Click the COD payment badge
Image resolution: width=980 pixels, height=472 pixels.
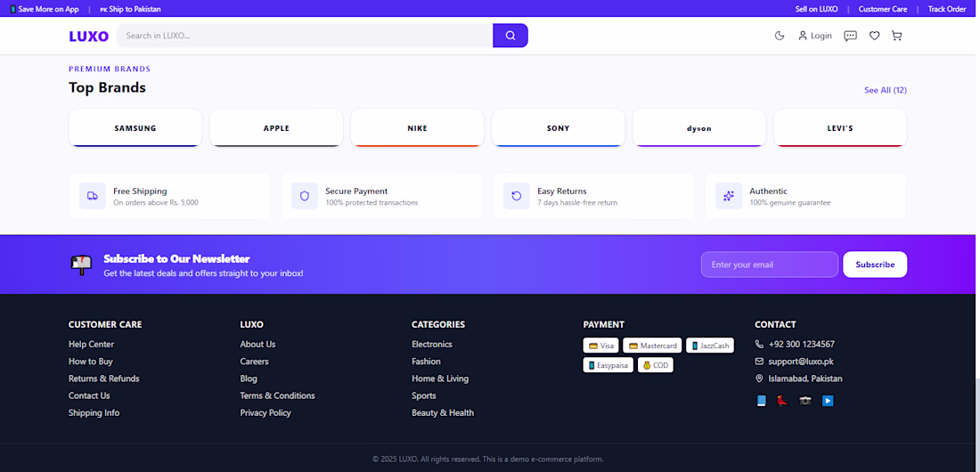coord(656,365)
